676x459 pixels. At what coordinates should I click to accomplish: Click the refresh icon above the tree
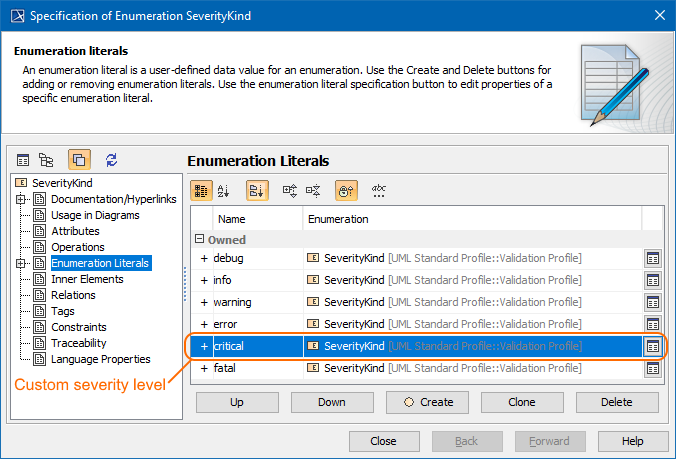[111, 160]
